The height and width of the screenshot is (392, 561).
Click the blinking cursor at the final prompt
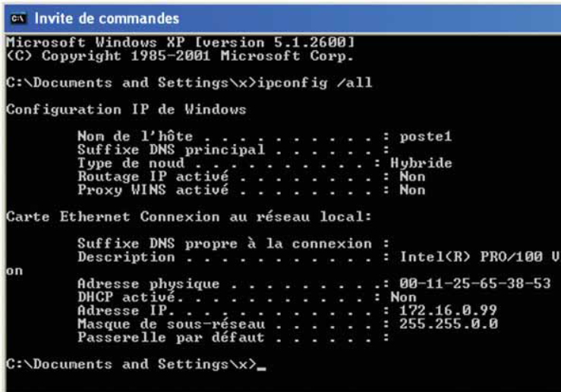coord(262,368)
